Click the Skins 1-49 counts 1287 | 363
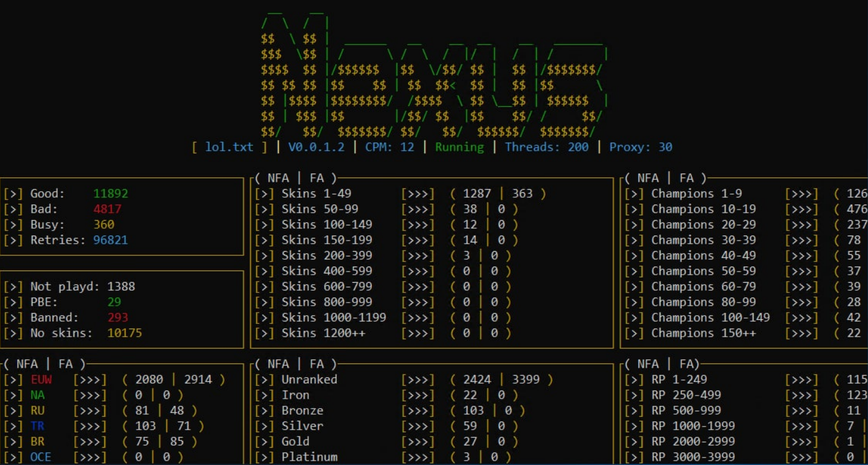The height and width of the screenshot is (465, 868). [498, 193]
